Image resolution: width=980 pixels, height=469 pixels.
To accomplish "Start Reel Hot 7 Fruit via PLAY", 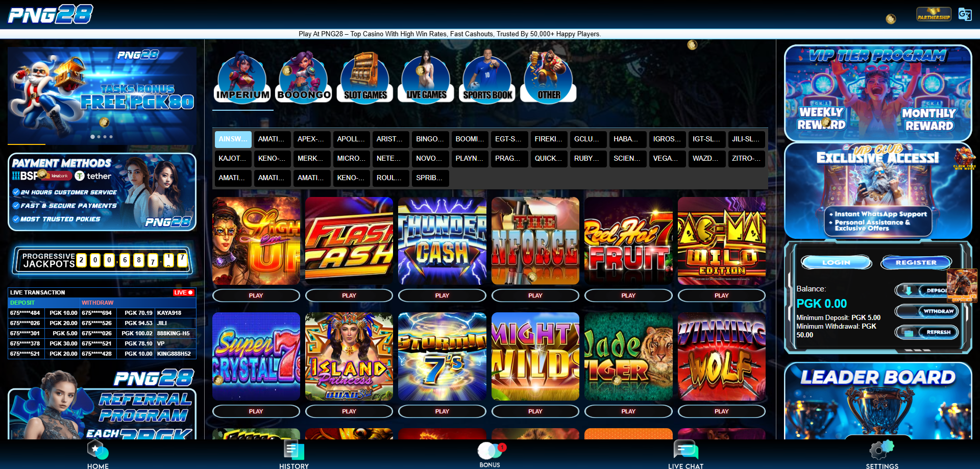I will point(628,295).
